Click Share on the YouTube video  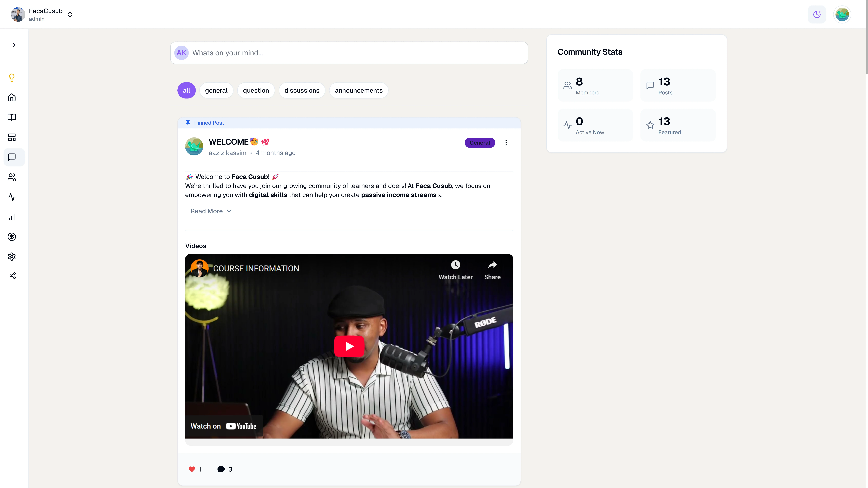pos(492,270)
